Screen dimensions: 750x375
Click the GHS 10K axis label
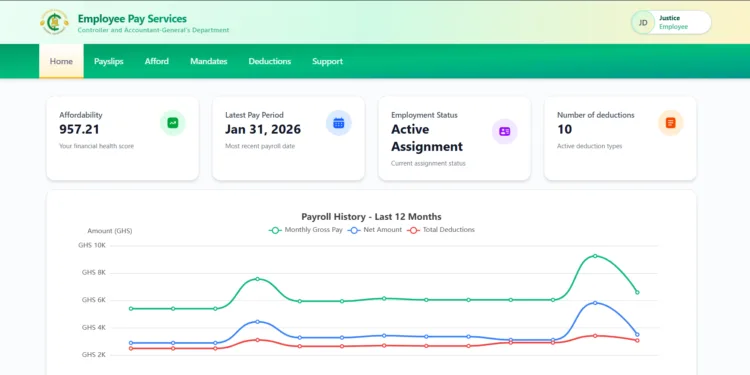tap(92, 245)
